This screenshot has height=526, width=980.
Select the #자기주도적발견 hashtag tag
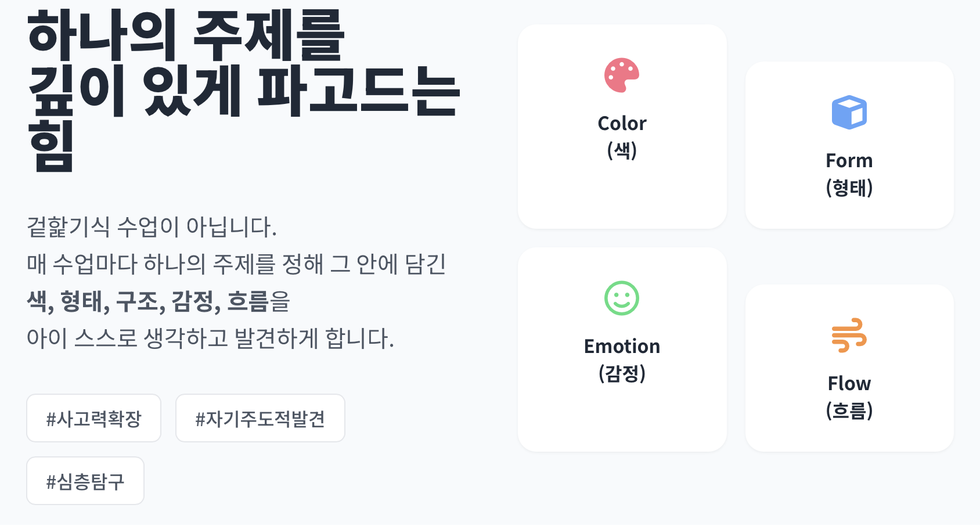260,419
